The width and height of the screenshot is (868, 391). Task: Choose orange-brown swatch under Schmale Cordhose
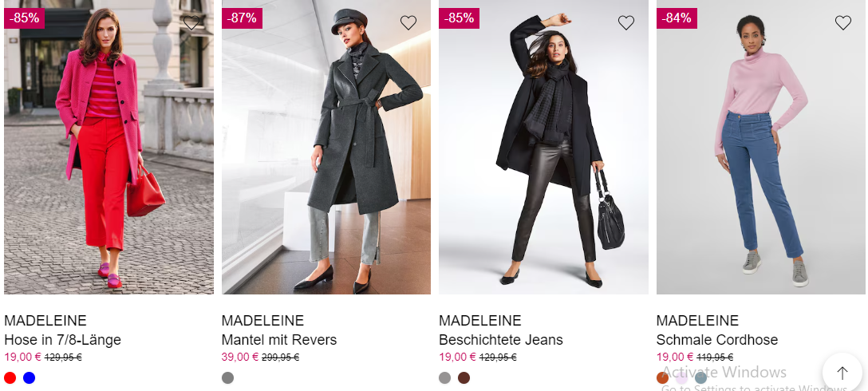(x=662, y=377)
